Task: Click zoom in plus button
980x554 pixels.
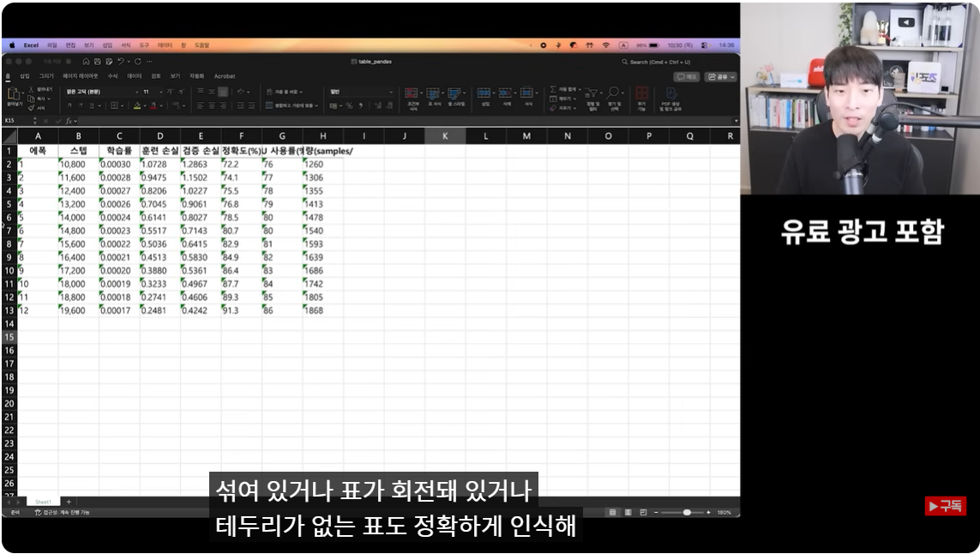Action: (708, 512)
